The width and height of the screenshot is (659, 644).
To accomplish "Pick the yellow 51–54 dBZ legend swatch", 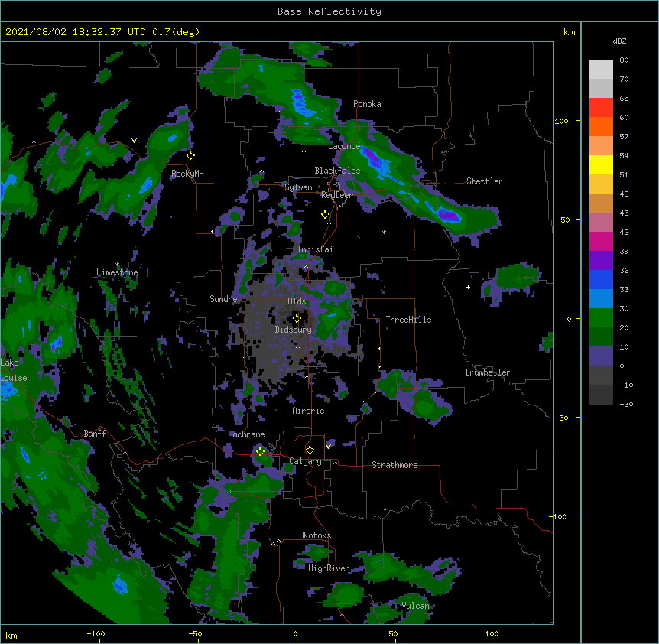I will (x=601, y=164).
